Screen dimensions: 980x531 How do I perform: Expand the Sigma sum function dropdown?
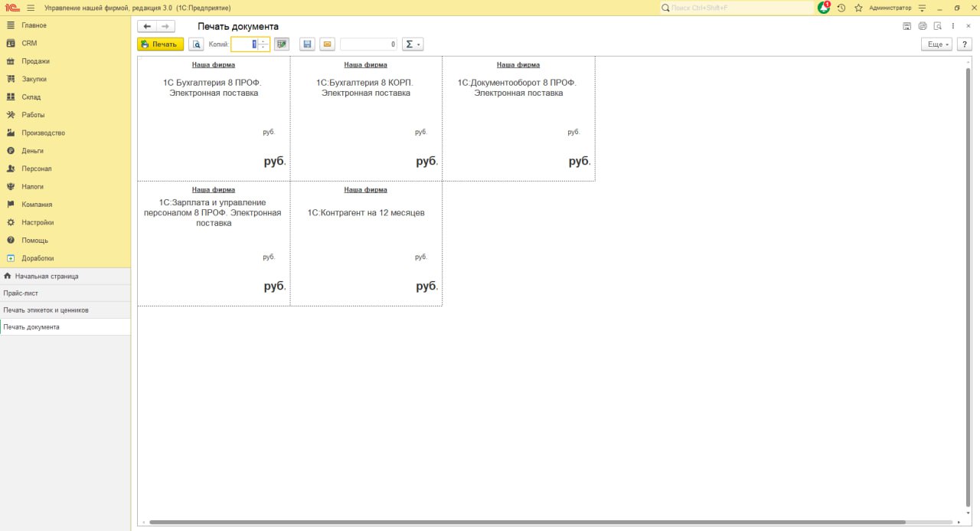point(413,44)
